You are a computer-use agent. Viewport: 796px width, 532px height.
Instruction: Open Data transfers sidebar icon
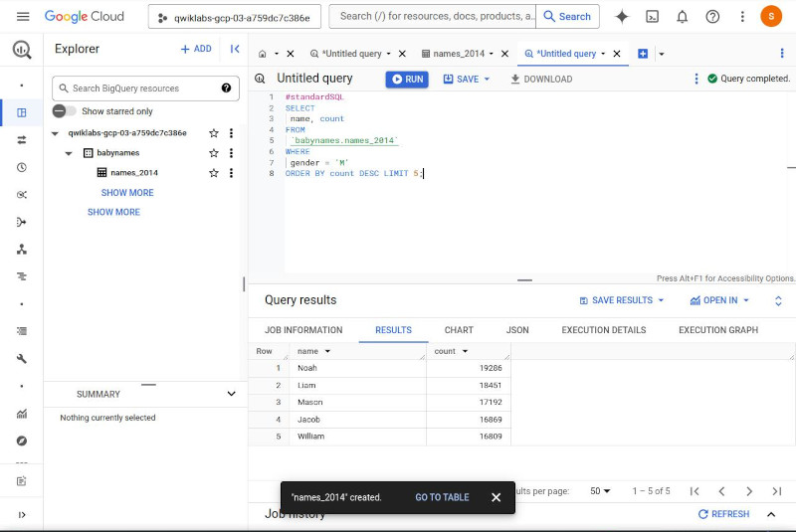click(x=21, y=140)
